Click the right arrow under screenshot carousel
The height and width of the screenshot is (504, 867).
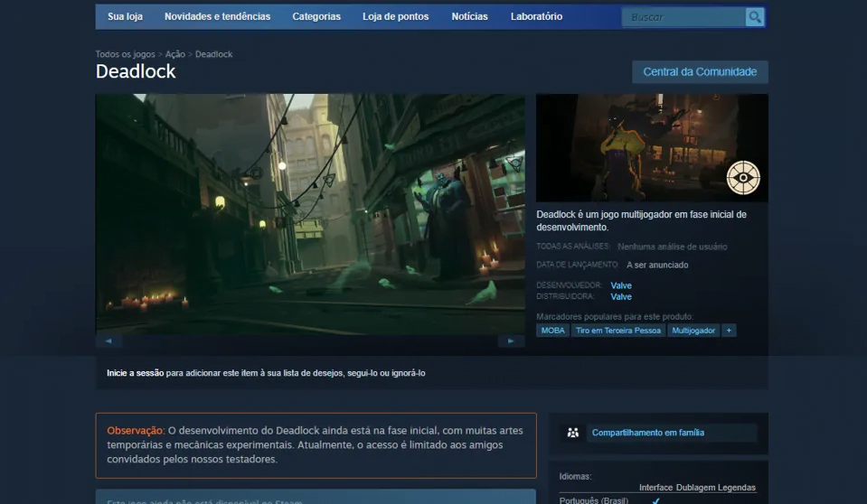pyautogui.click(x=511, y=341)
